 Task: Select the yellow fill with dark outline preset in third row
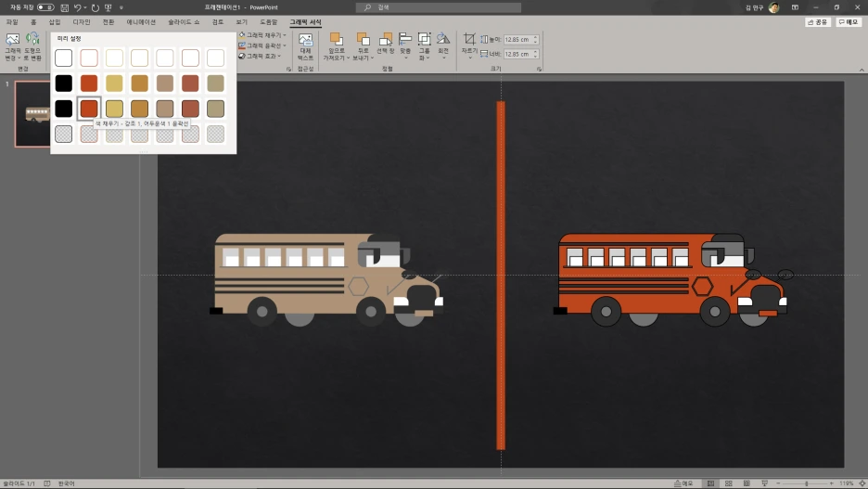point(115,109)
